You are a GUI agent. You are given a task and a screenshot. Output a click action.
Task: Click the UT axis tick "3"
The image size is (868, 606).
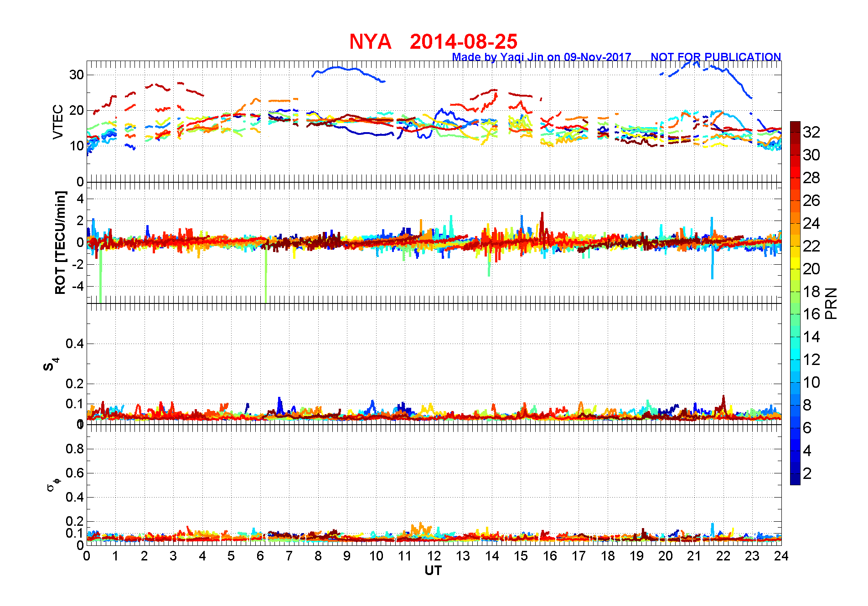click(x=173, y=556)
